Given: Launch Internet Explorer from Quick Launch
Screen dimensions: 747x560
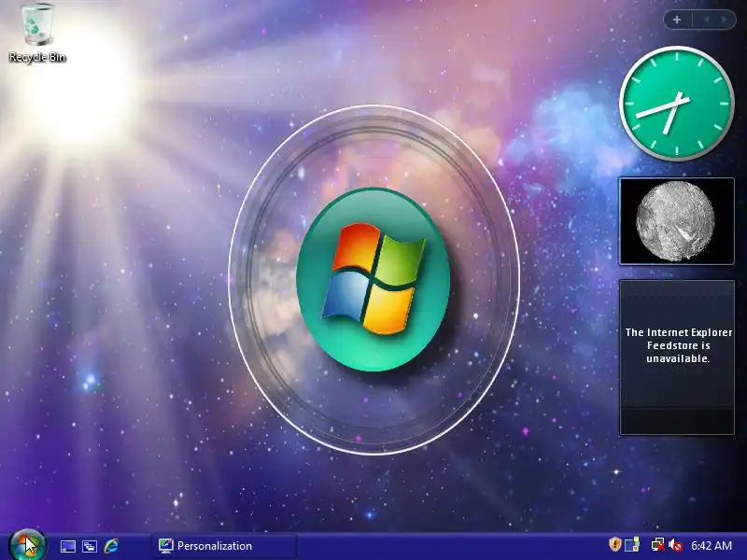Looking at the screenshot, I should point(111,546).
